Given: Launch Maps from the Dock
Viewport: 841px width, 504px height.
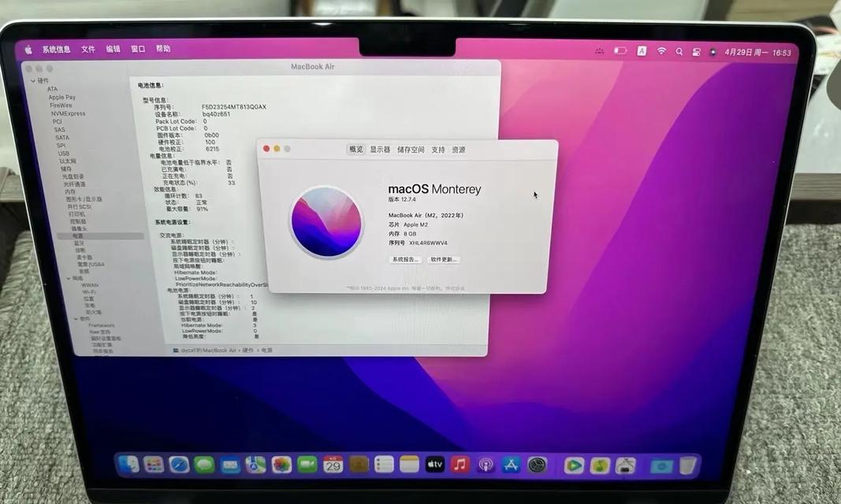Looking at the screenshot, I should point(256,465).
